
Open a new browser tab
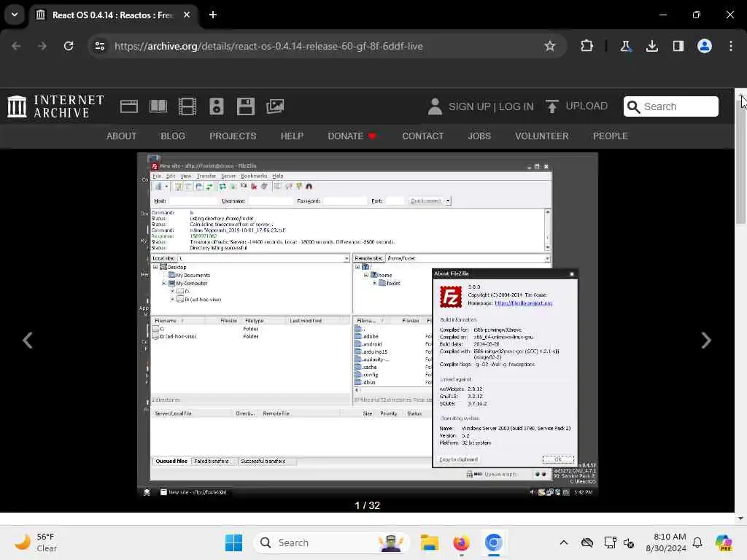point(213,15)
